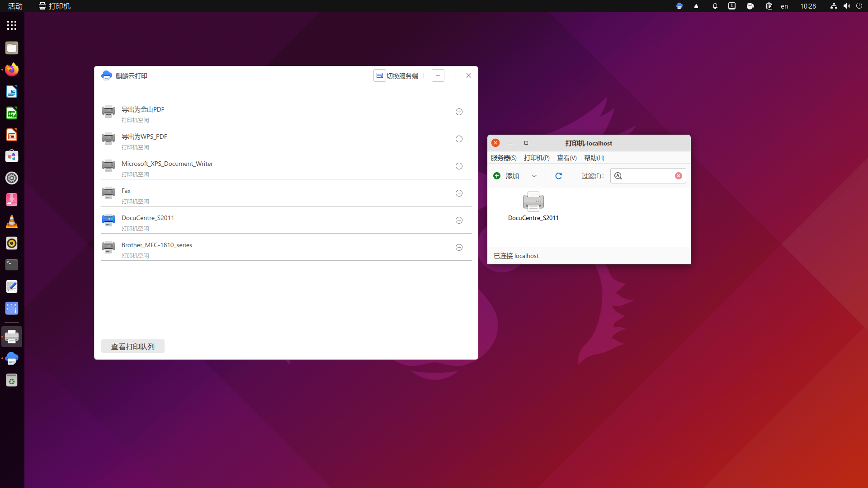Expand the Fax printer row
The height and width of the screenshot is (488, 868).
pyautogui.click(x=459, y=193)
